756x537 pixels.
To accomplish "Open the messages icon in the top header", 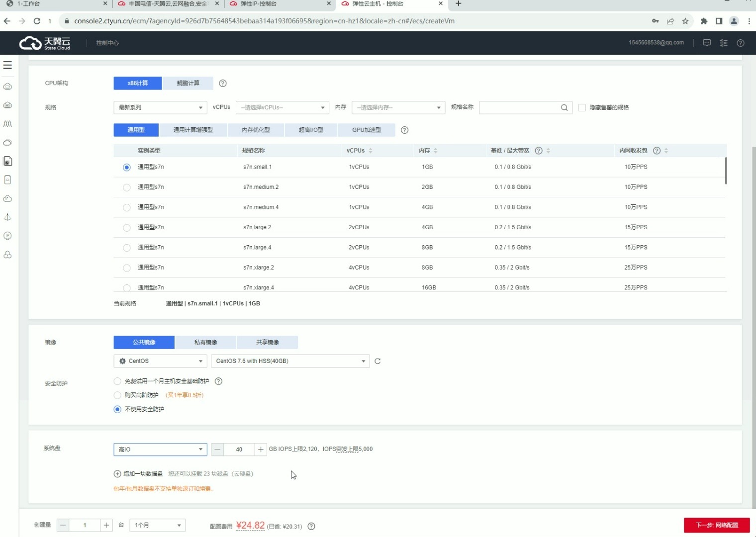I will click(707, 43).
